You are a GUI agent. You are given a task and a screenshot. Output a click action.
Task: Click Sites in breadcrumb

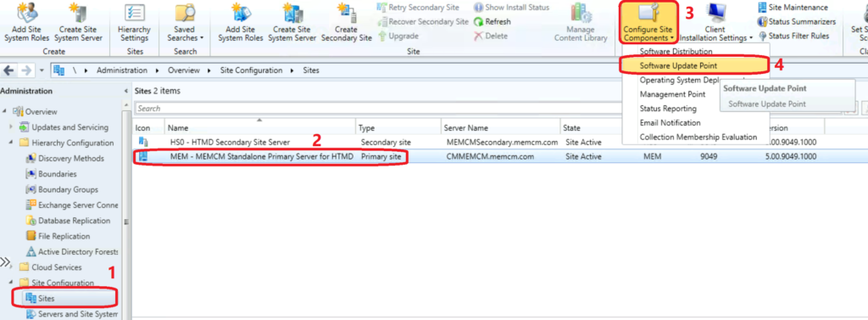310,70
